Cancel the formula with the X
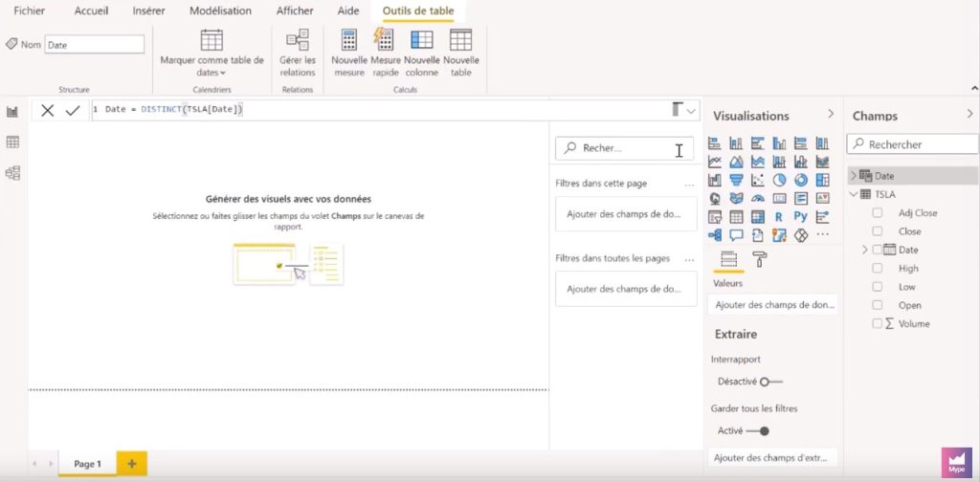This screenshot has width=980, height=482. tap(48, 111)
